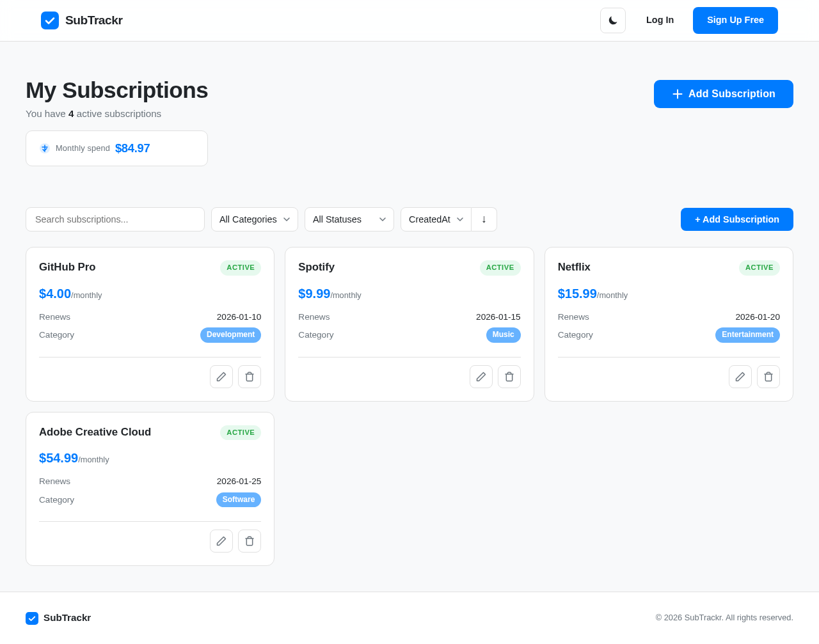This screenshot has width=819, height=644.
Task: Click the ACTIVE badge on GitHub Pro
Action: (241, 268)
